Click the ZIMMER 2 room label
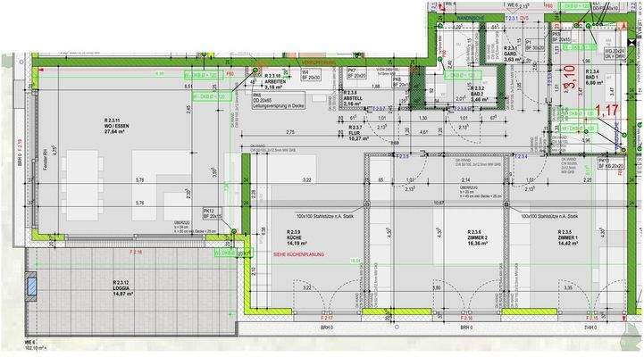This screenshot has height=357, width=644. pos(477,238)
